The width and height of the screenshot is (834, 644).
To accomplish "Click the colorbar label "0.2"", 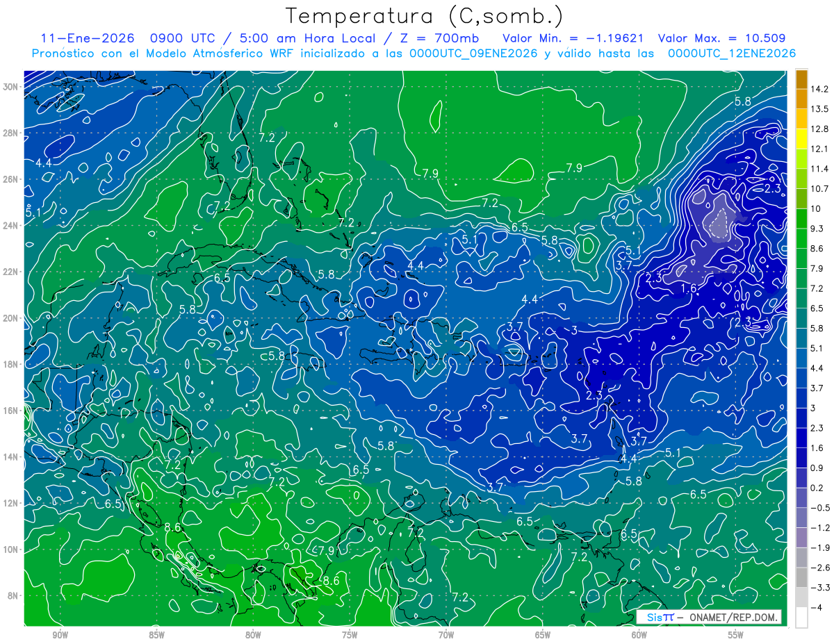I will tap(817, 488).
